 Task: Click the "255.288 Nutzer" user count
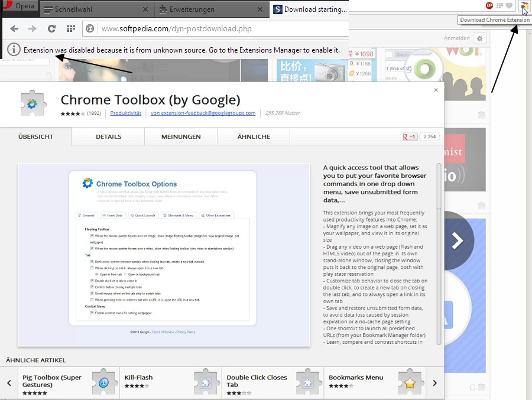point(283,113)
